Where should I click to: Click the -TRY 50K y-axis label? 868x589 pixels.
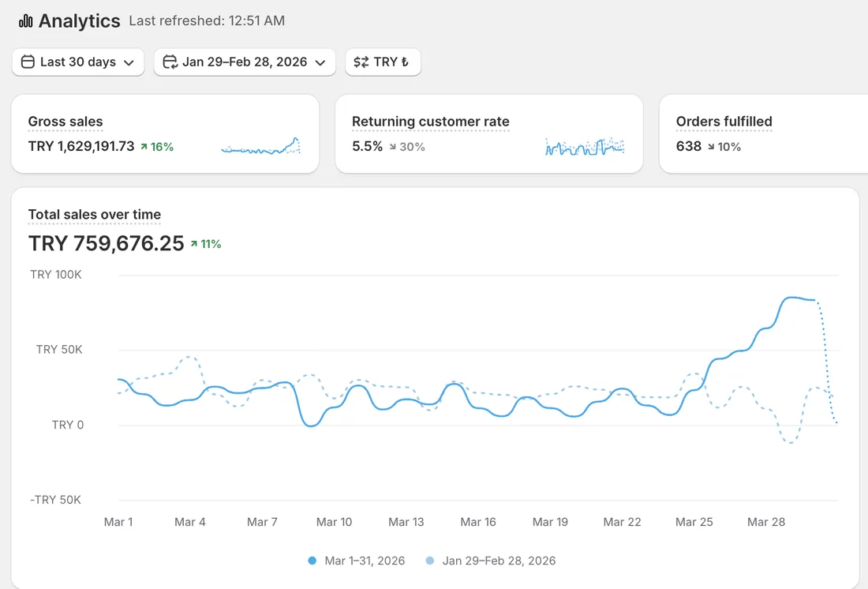tap(55, 500)
